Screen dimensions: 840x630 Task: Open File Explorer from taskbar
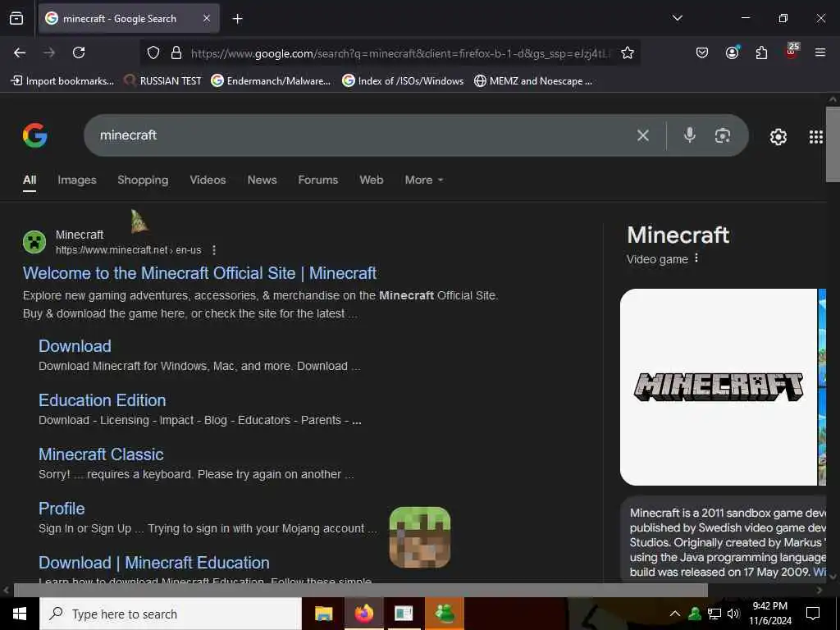tap(323, 614)
